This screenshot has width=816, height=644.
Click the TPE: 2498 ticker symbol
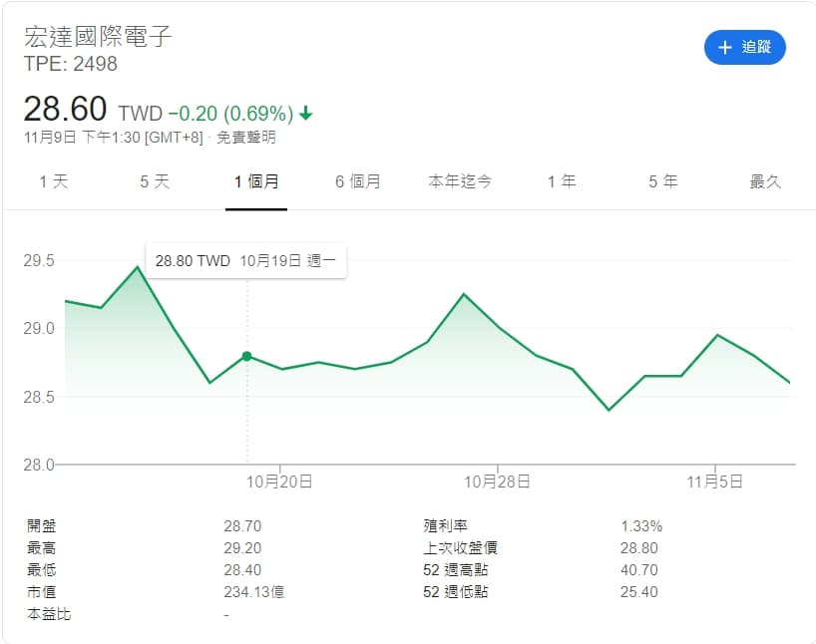click(71, 64)
